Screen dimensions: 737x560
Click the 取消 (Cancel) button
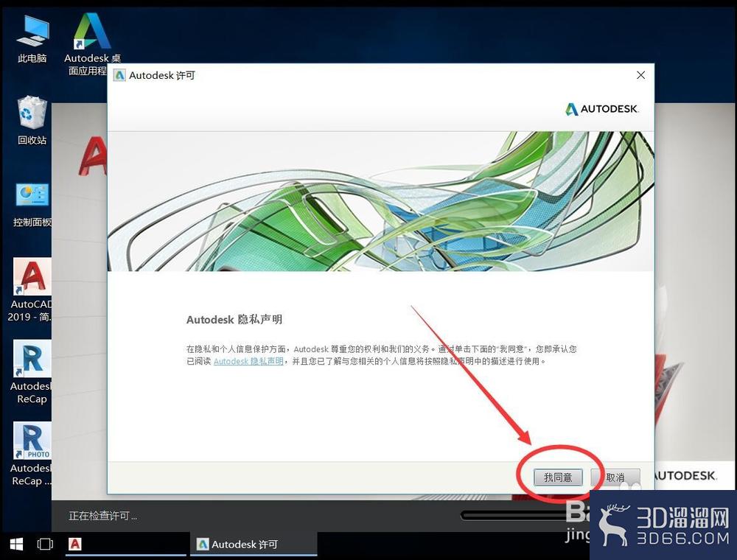click(x=615, y=477)
